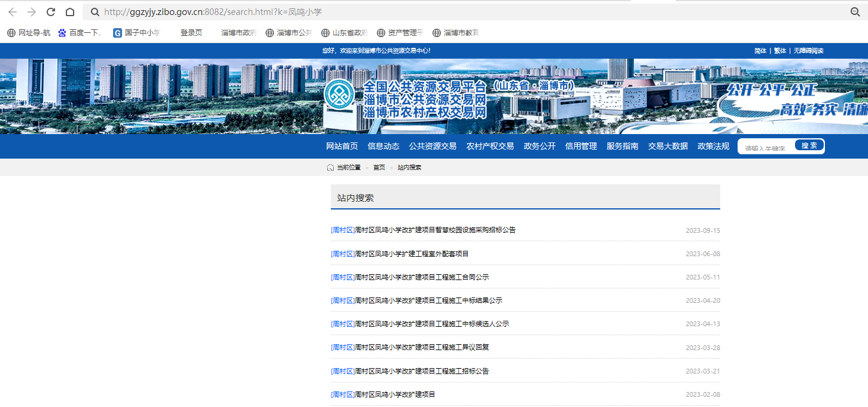Image resolution: width=868 pixels, height=407 pixels.
Task: Open 农村产权交易 navigation item
Action: [x=490, y=146]
